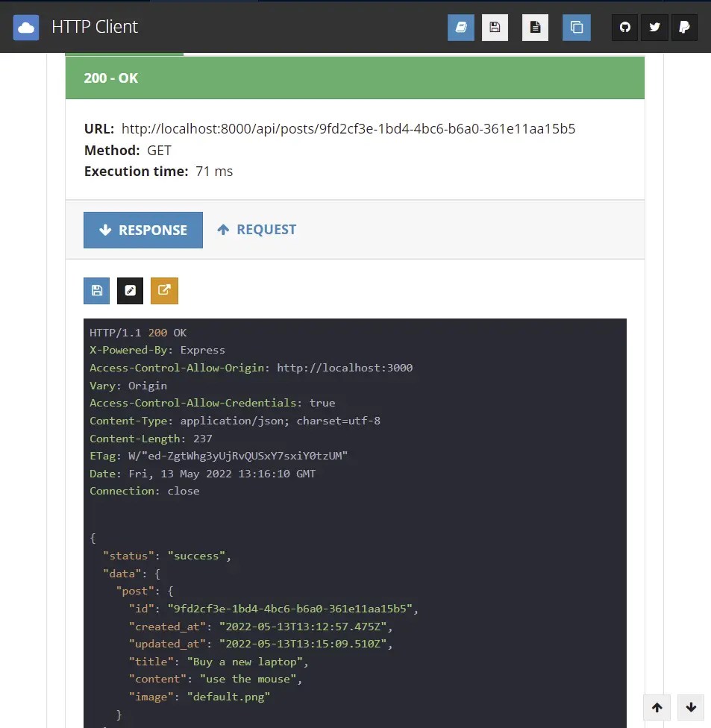
Task: Open response in new window via orange icon
Action: tap(164, 290)
